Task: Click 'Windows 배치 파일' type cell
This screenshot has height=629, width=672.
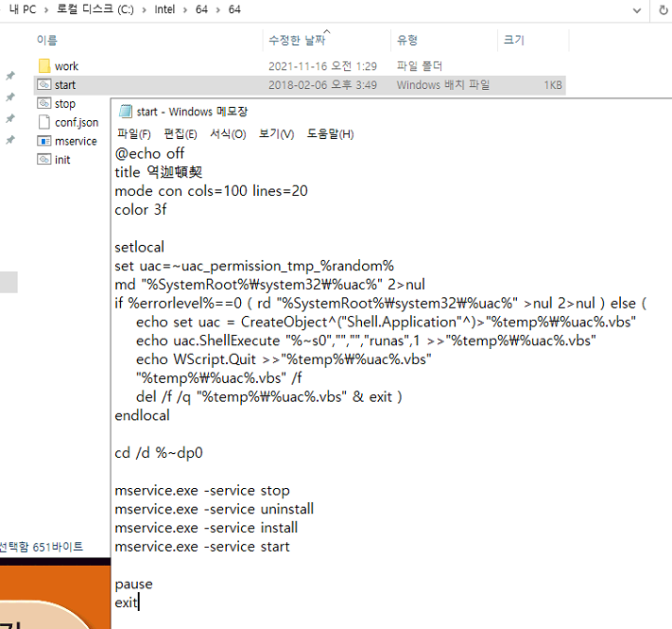Action: point(443,85)
